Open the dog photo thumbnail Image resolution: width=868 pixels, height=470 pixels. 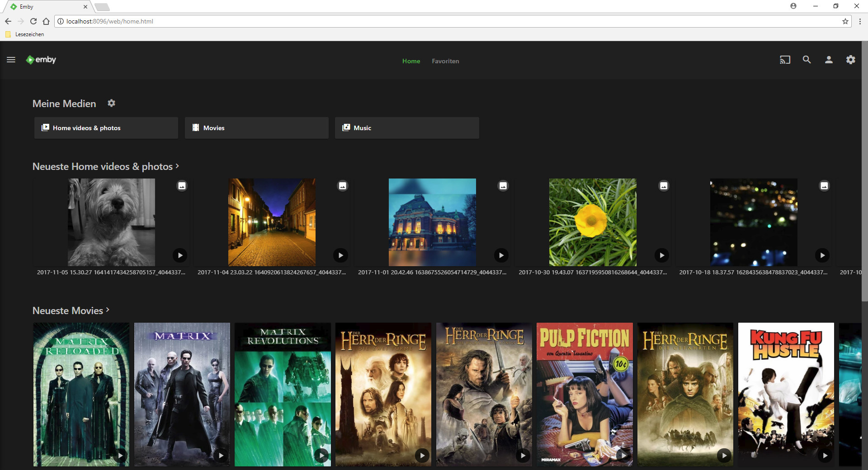[x=111, y=222]
